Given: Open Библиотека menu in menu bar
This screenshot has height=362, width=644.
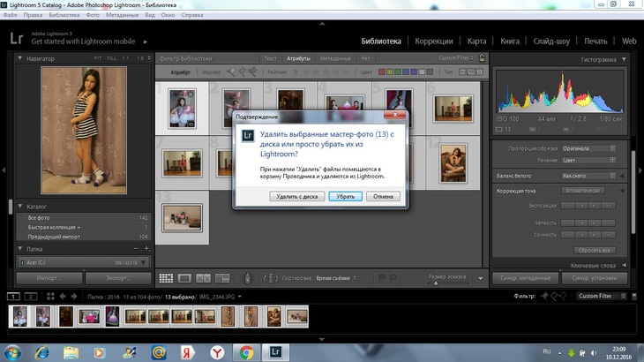Looking at the screenshot, I should click(64, 15).
